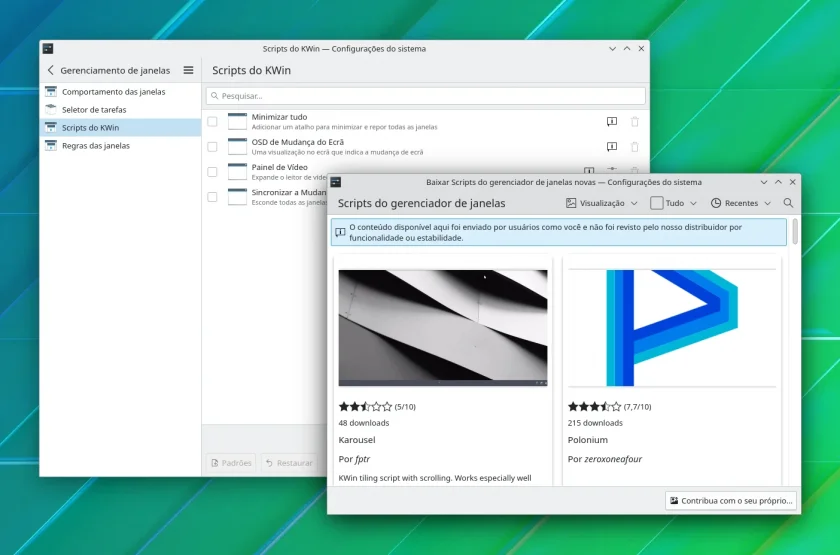Select the Karousel script title

pos(357,440)
